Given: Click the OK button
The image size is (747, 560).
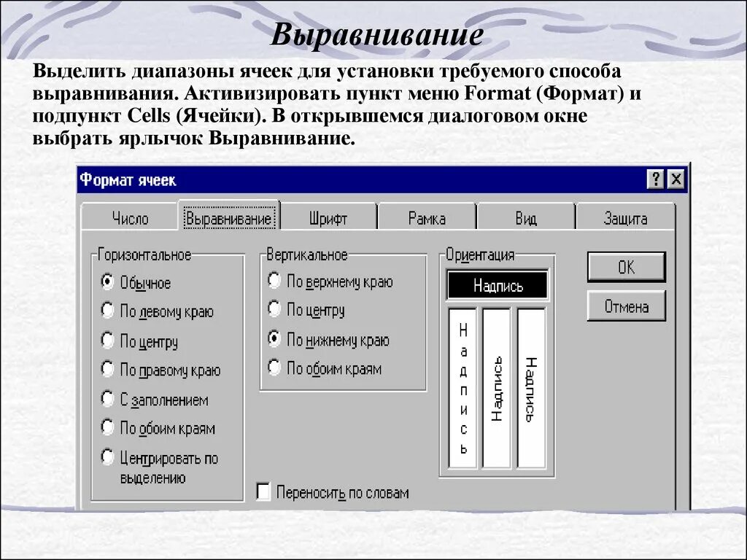Looking at the screenshot, I should tap(626, 267).
